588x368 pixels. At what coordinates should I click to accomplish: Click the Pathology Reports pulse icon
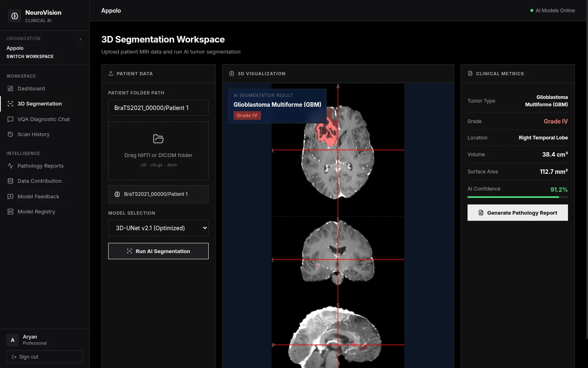point(11,166)
